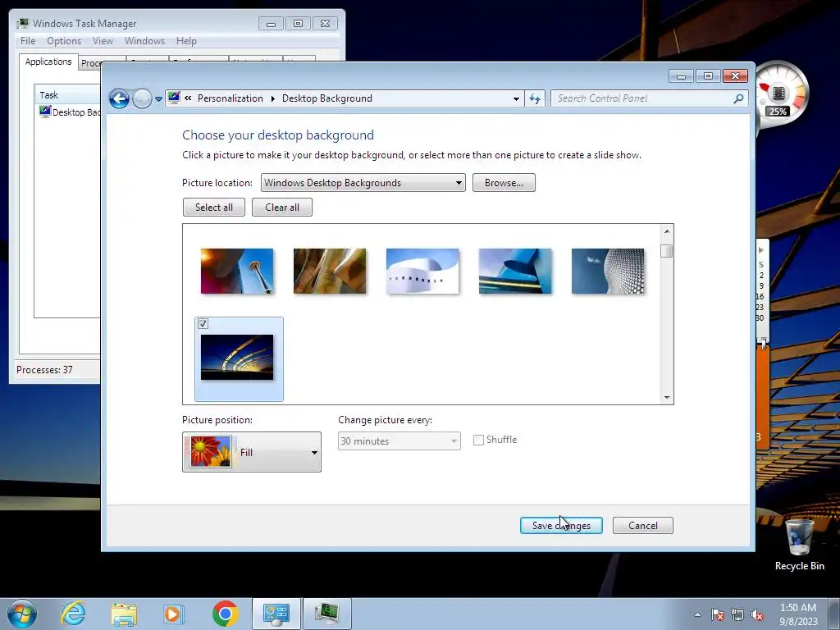
Task: Open File menu in Task Manager
Action: (x=28, y=41)
